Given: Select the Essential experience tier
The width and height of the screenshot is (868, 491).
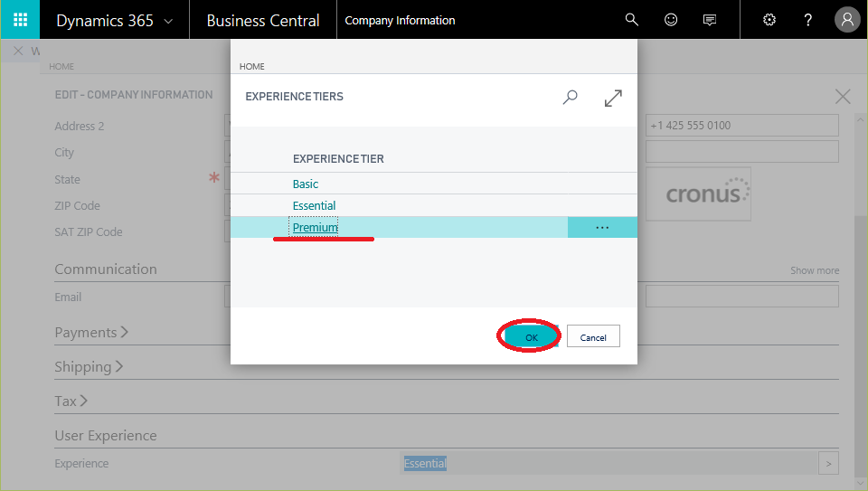Looking at the screenshot, I should click(x=314, y=205).
